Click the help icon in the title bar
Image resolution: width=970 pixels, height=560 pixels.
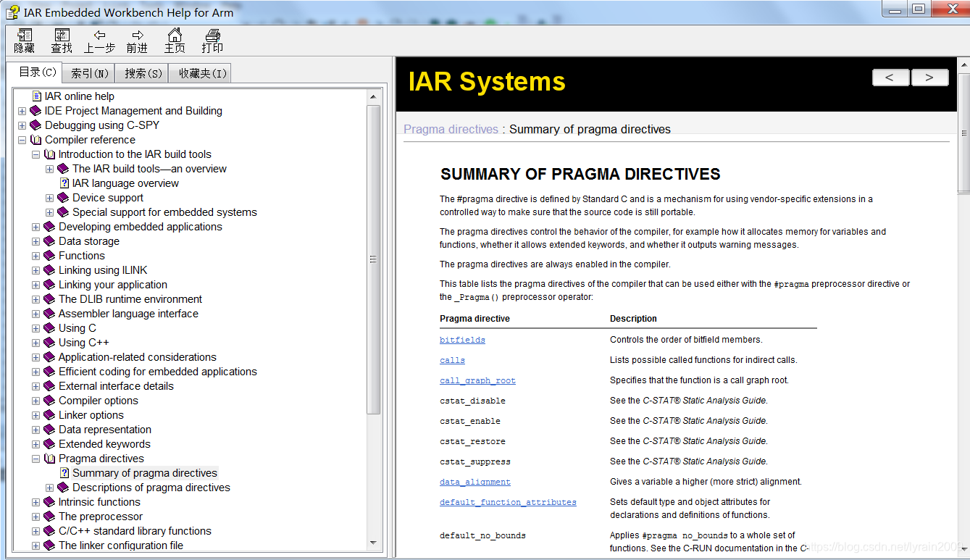tap(12, 12)
